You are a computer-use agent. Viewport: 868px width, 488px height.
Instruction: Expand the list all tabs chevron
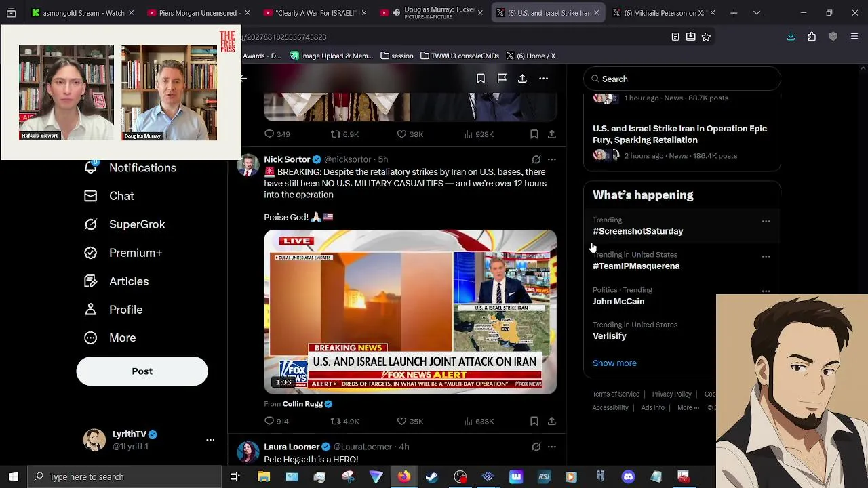(757, 13)
